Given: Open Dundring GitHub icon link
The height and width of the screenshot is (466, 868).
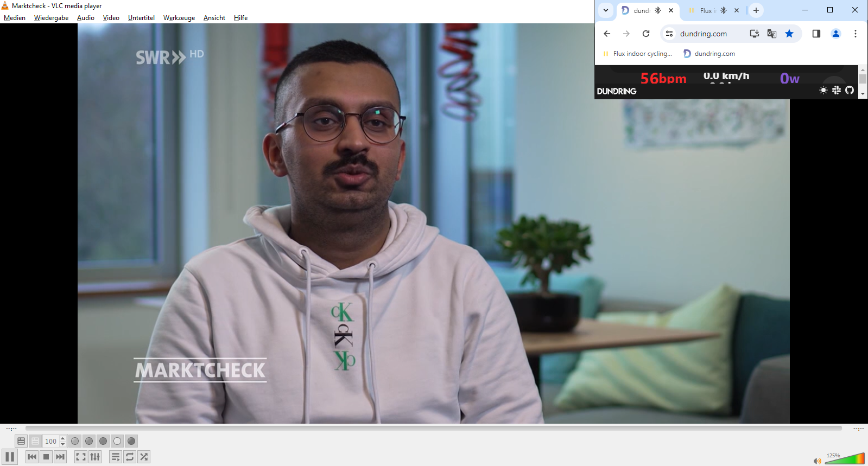Looking at the screenshot, I should click(x=850, y=90).
